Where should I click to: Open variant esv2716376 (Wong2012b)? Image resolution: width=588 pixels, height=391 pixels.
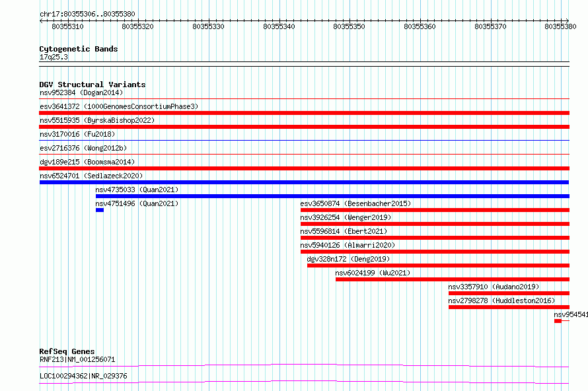(83, 148)
